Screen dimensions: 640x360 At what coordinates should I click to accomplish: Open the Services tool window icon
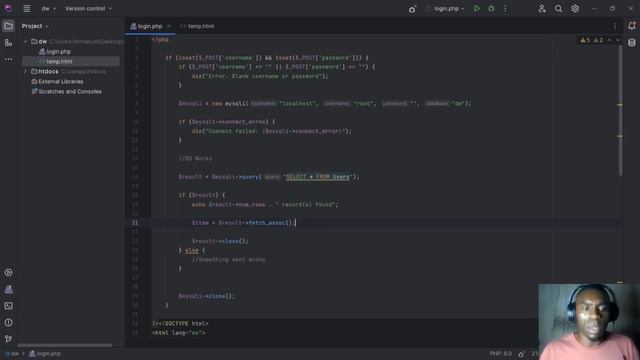pyautogui.click(x=8, y=272)
